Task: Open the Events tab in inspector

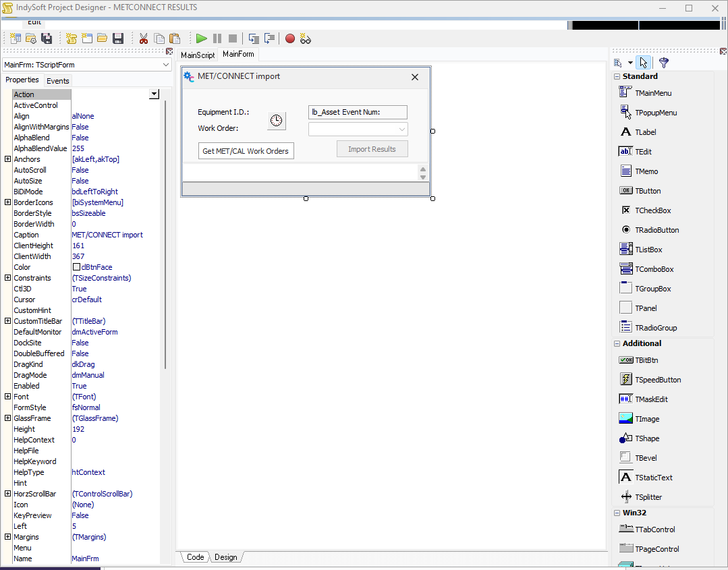Action: 57,81
